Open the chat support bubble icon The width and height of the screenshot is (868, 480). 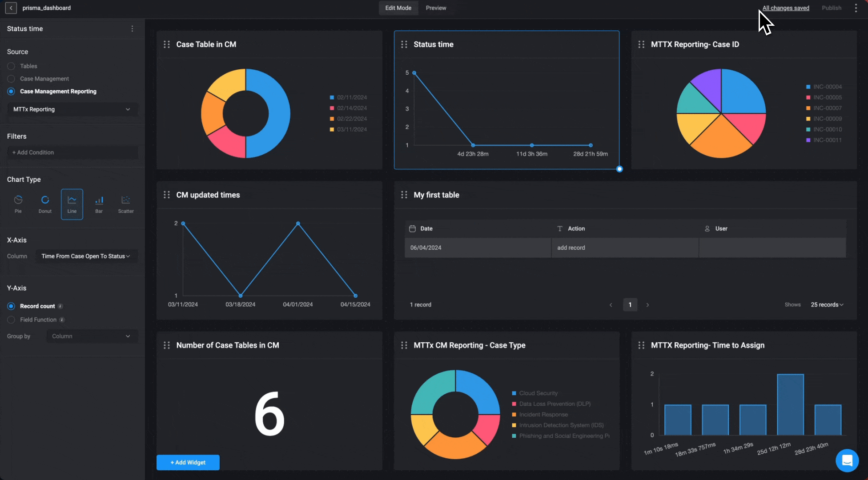[x=847, y=460]
